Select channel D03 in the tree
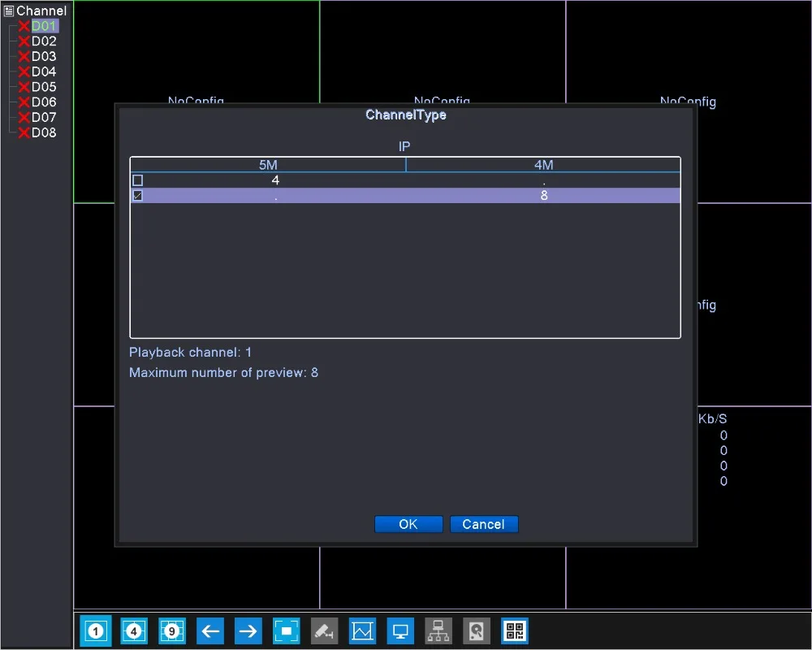 coord(44,56)
